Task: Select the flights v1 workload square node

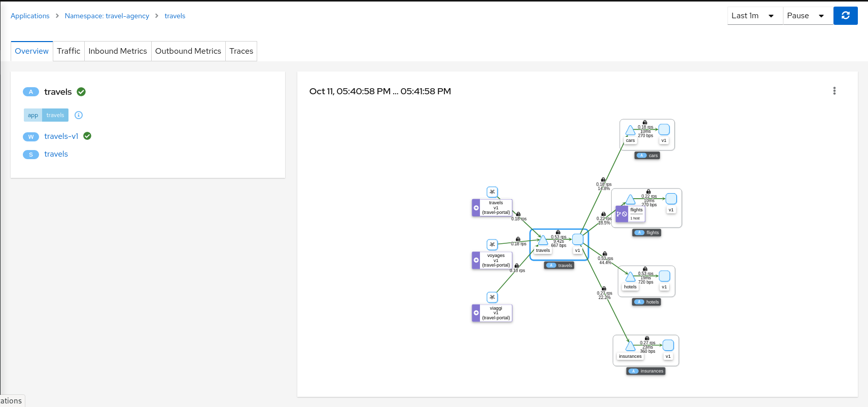Action: (x=671, y=199)
